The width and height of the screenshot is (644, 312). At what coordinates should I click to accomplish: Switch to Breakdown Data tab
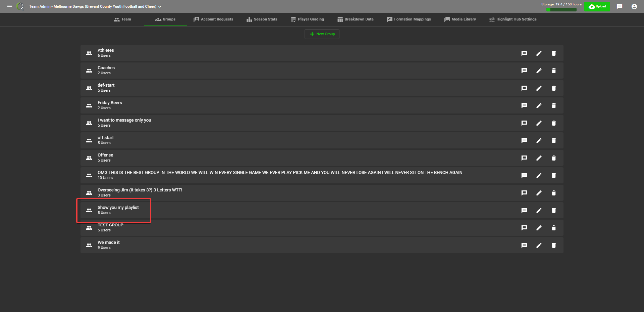click(356, 19)
